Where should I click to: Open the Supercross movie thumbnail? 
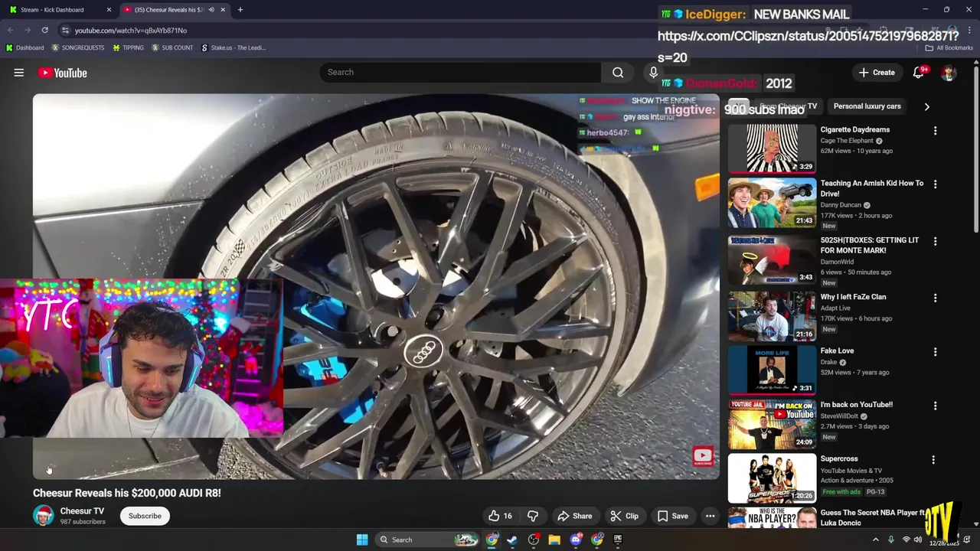772,478
